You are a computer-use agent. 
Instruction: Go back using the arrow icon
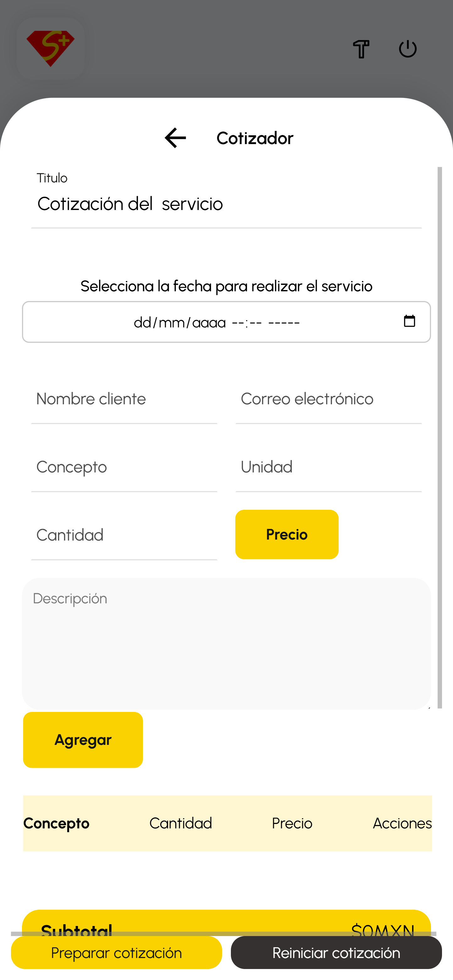(176, 138)
